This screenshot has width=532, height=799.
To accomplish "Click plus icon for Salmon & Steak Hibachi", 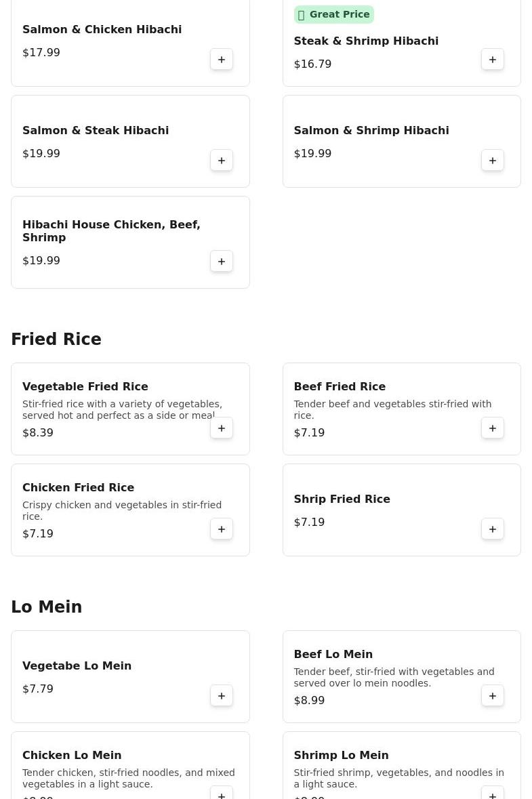I will (x=222, y=161).
